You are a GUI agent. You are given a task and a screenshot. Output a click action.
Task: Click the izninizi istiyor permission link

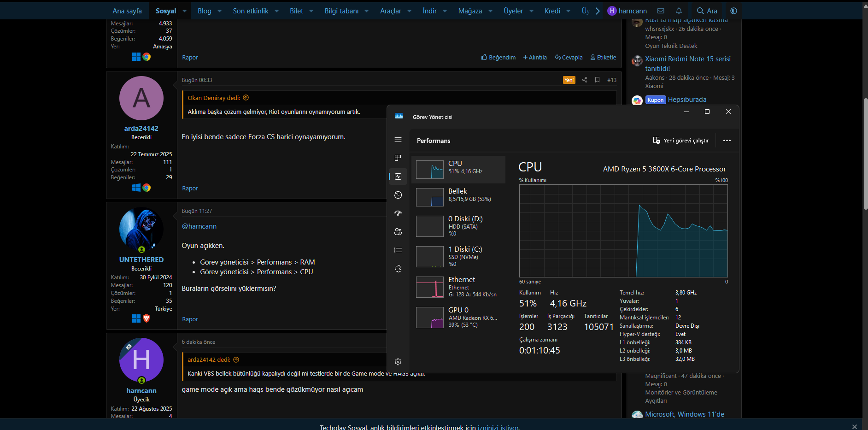pos(498,427)
